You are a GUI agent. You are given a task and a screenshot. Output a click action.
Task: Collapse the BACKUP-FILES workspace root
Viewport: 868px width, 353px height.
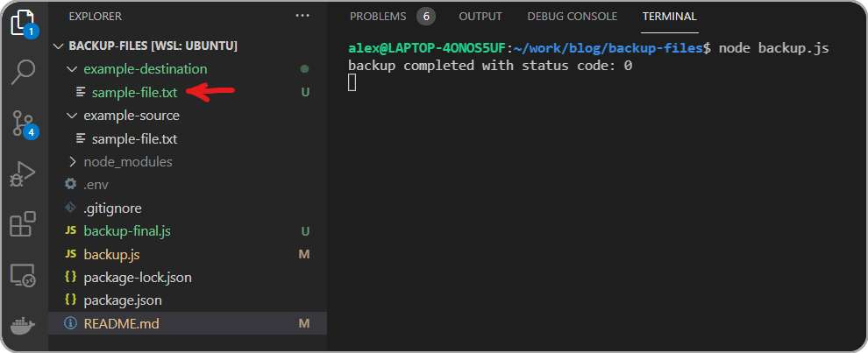[x=58, y=46]
